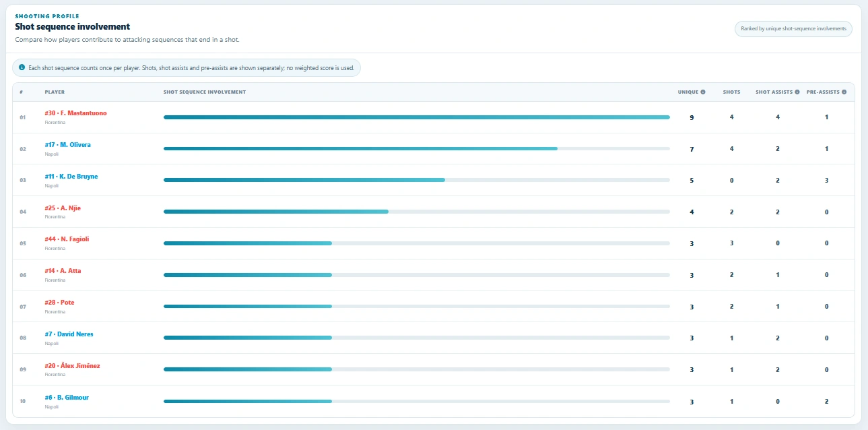This screenshot has width=868, height=430.
Task: Click the UNIQUE column header label
Action: 688,92
